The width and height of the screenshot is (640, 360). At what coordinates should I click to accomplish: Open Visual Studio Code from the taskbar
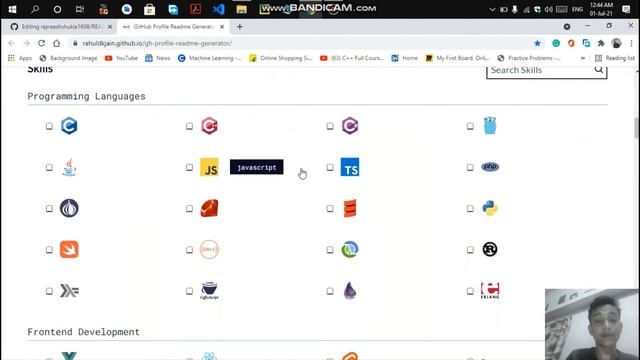(218, 9)
